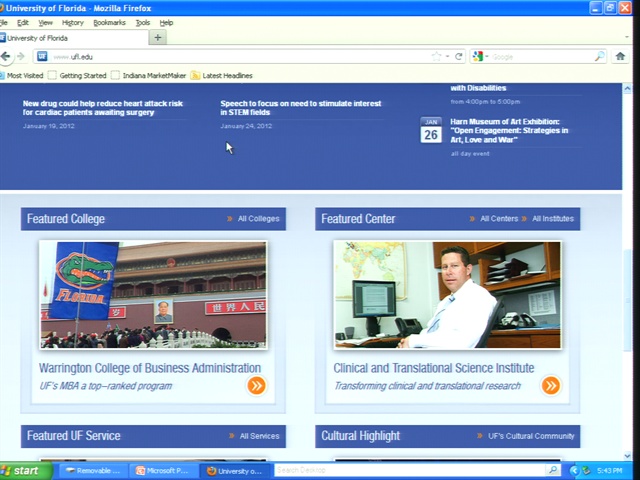Open Warrington College of Business Administration title
The width and height of the screenshot is (640, 480).
pos(150,368)
